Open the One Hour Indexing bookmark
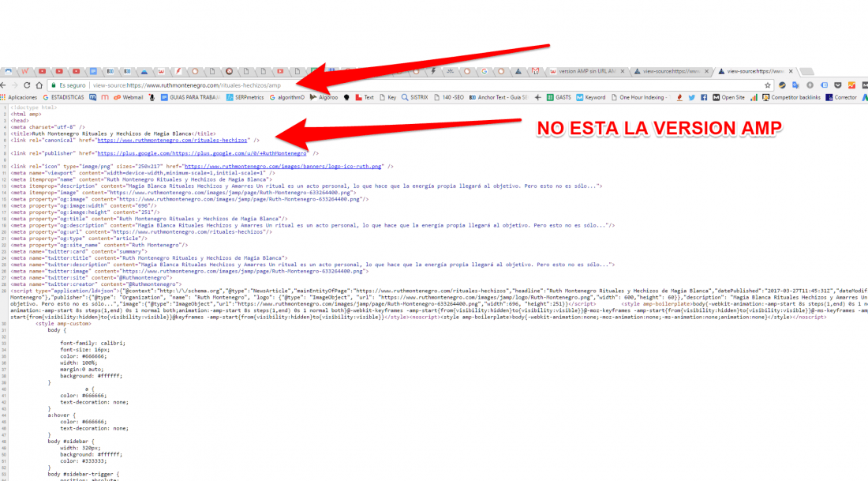The image size is (868, 481). 640,97
